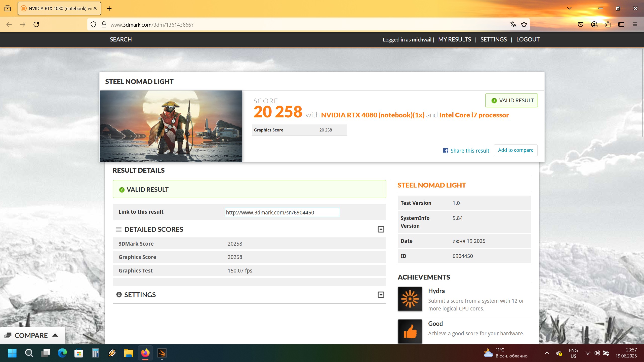Viewport: 644px width, 362px height.
Task: Click the Hydra achievement icon
Action: tap(410, 299)
